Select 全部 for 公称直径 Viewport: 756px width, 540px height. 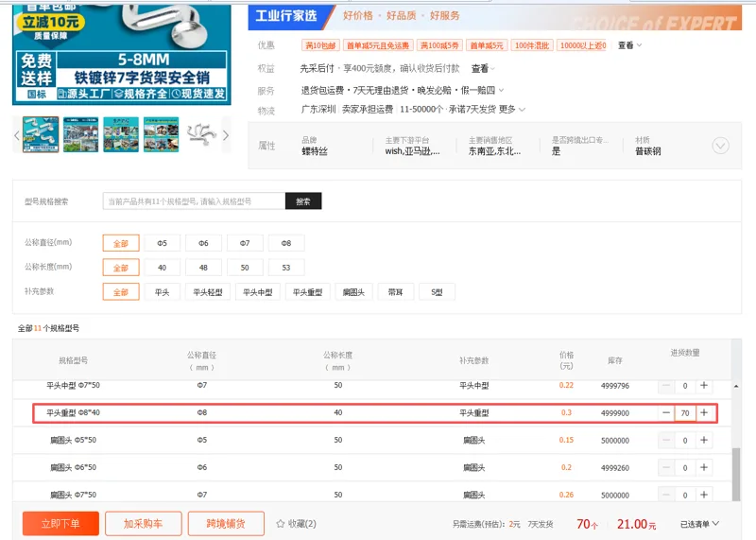pos(121,243)
